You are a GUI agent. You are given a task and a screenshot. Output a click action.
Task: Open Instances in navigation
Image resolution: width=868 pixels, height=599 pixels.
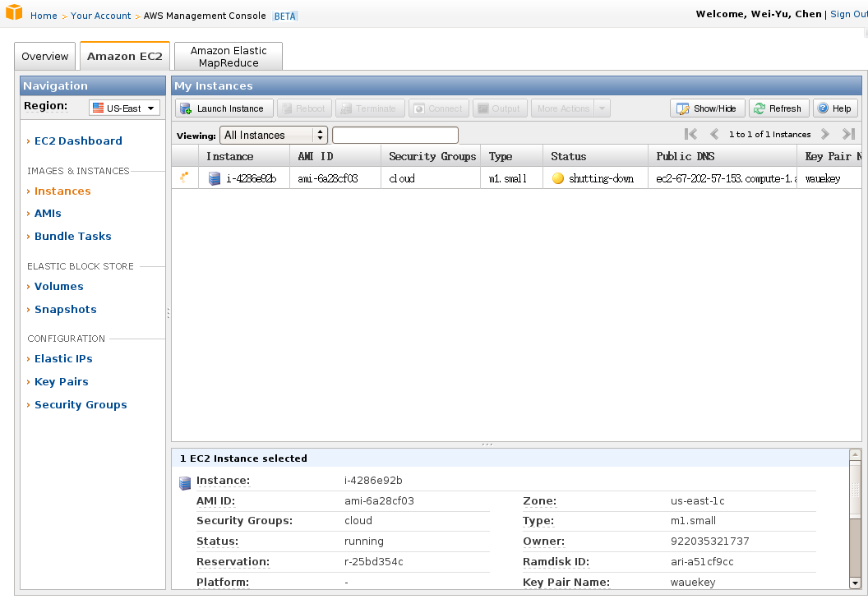point(62,191)
